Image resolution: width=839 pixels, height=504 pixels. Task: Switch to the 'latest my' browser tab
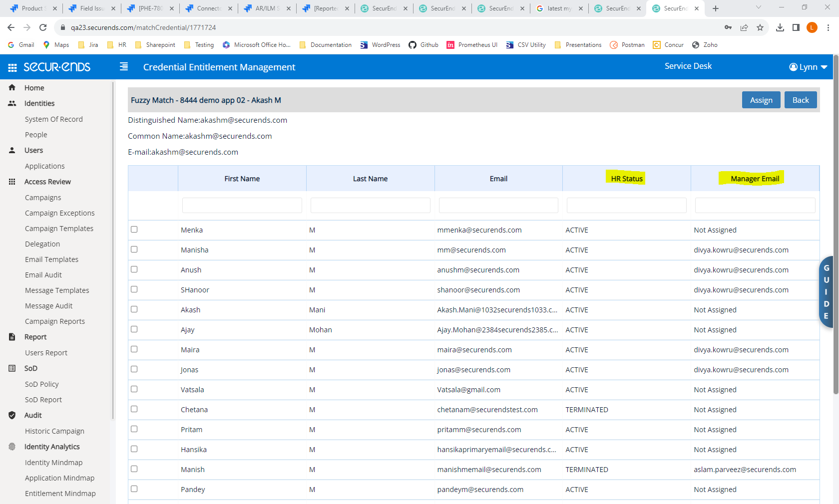(559, 8)
